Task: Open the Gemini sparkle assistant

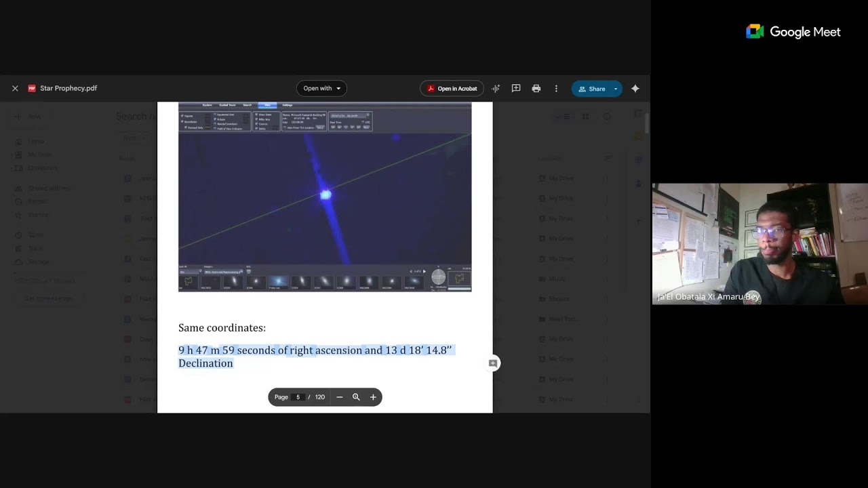Action: 635,88
